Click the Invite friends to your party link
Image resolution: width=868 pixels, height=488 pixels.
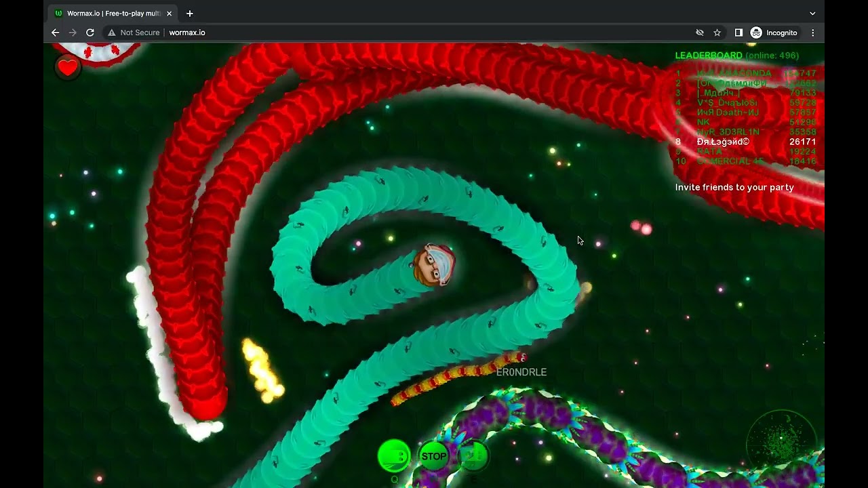click(x=734, y=187)
